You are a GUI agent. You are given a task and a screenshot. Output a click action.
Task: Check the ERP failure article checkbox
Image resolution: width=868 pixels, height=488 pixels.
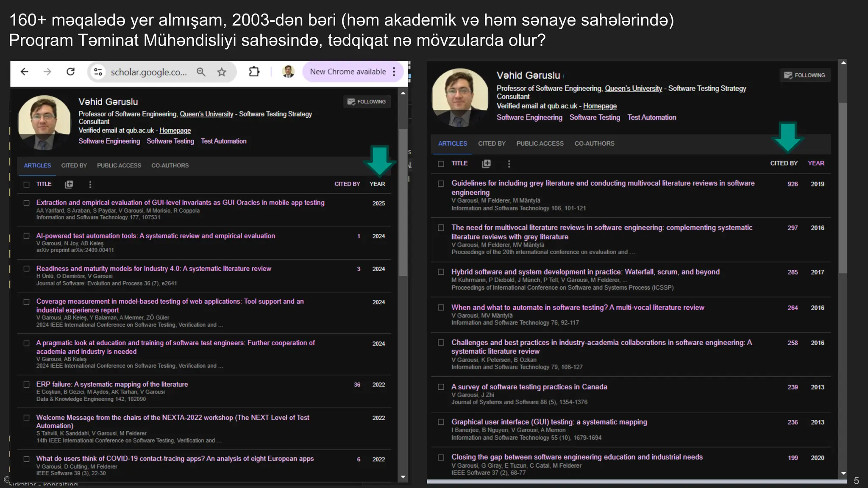point(27,385)
